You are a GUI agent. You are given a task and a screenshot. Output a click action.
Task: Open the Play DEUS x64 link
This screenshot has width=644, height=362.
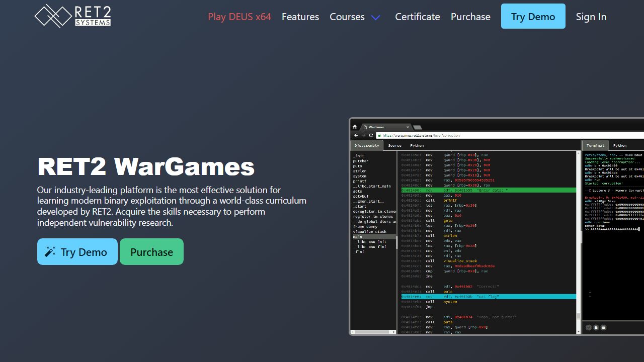(239, 17)
